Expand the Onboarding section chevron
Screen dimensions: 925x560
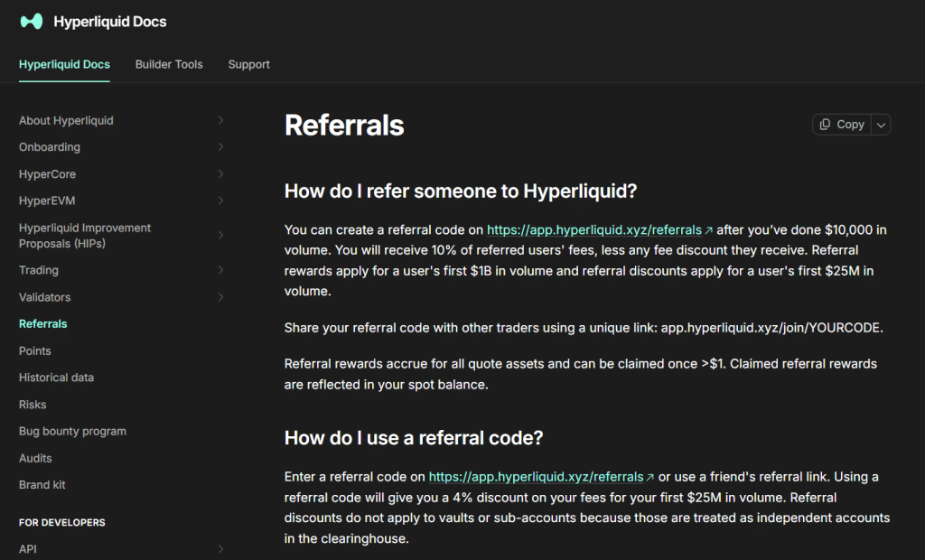(220, 147)
